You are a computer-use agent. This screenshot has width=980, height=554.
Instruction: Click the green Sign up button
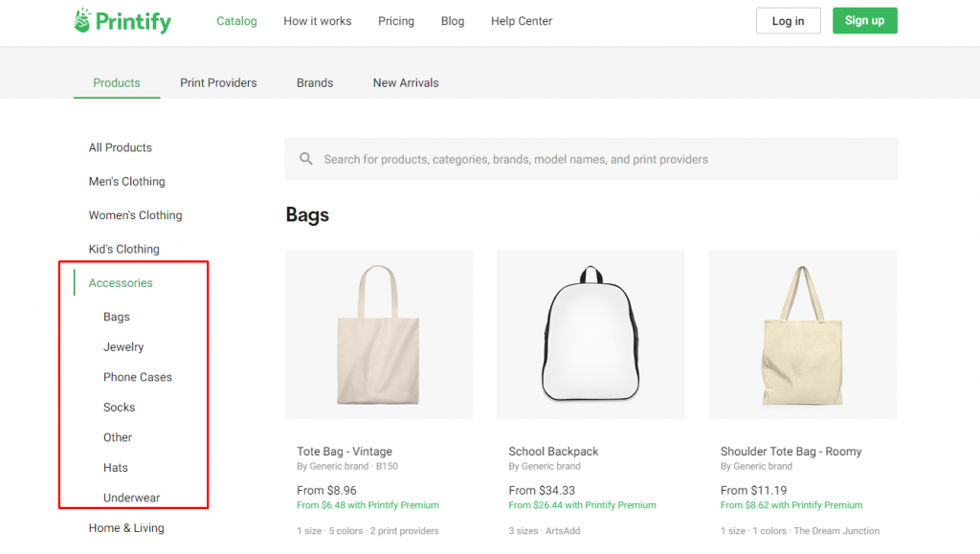click(864, 21)
